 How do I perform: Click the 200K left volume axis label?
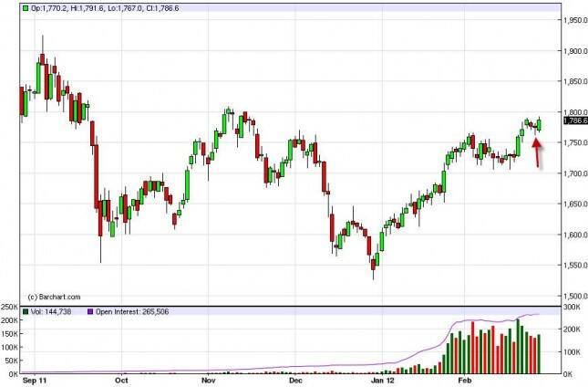10,320
